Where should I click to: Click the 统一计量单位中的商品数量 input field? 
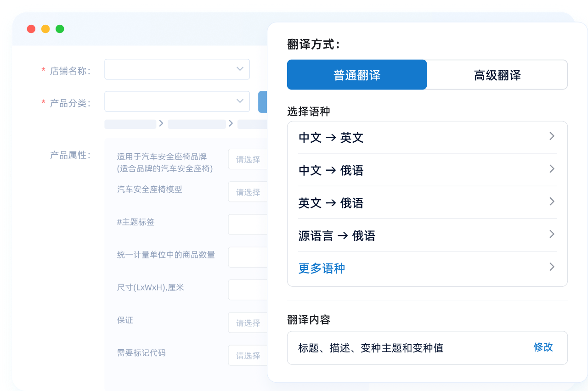(248, 257)
